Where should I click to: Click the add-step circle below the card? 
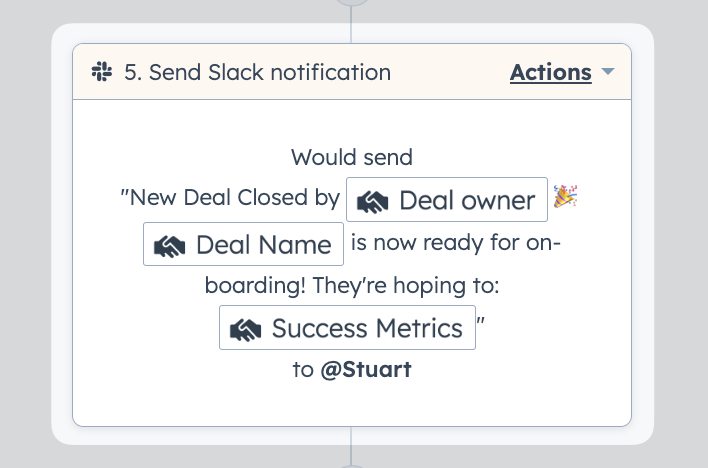[351, 466]
